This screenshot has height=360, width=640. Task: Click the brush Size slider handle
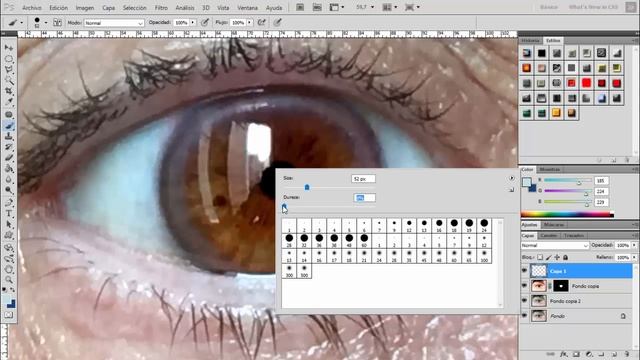pos(307,187)
